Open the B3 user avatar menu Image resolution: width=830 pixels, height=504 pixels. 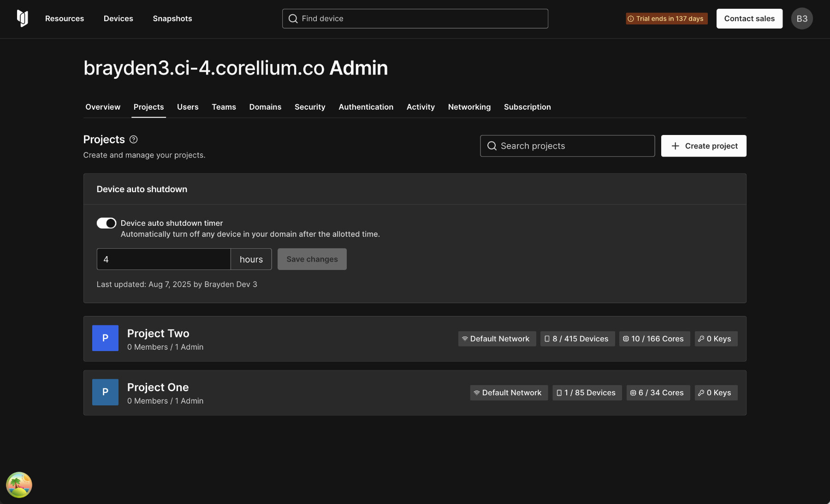click(802, 18)
